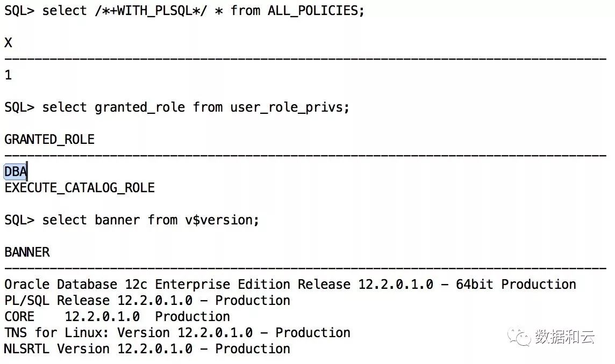Click the 64bit Production text
Image resolution: width=615 pixels, height=364 pixels.
pyautogui.click(x=516, y=285)
